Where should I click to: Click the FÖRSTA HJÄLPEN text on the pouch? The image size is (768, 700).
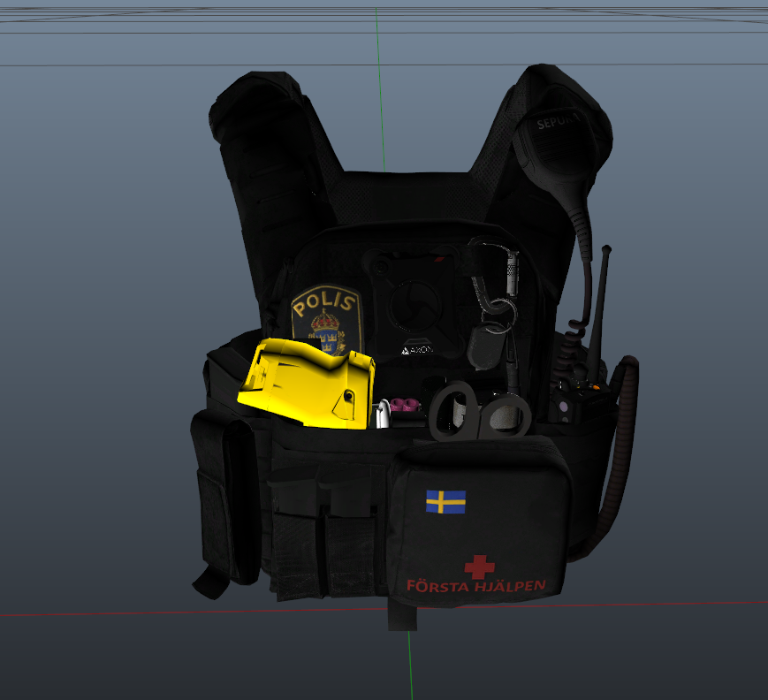tap(475, 585)
